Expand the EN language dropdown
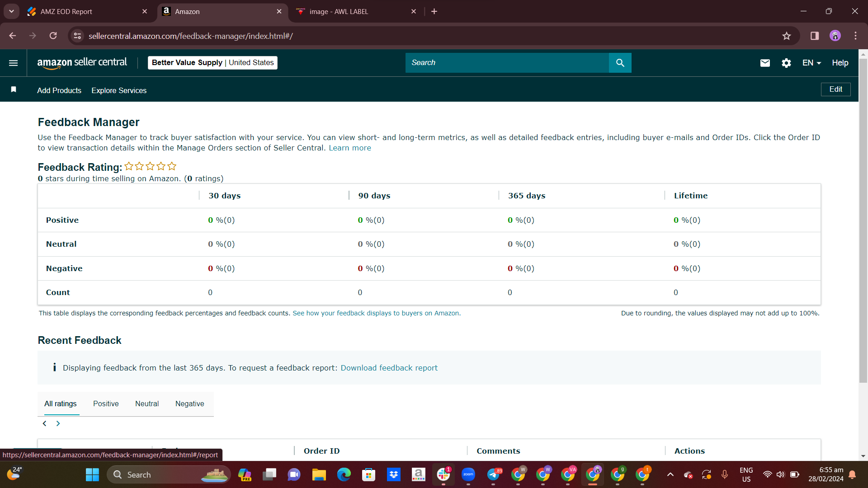Image resolution: width=868 pixels, height=488 pixels. point(811,63)
